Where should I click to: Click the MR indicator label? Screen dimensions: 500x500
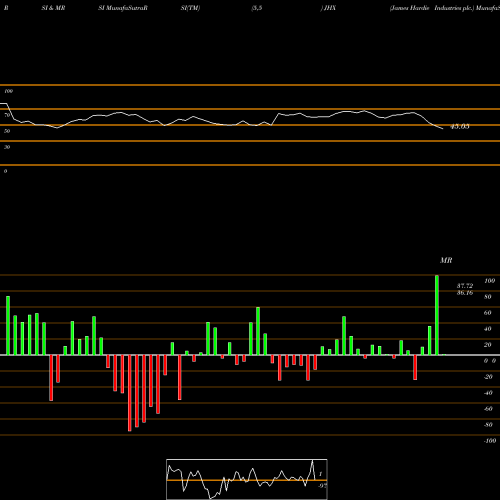click(x=446, y=261)
